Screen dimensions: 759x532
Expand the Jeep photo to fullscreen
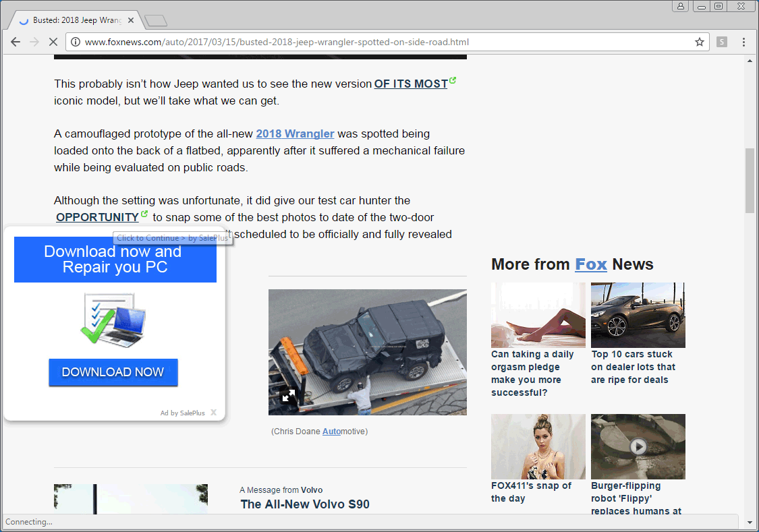click(x=289, y=396)
